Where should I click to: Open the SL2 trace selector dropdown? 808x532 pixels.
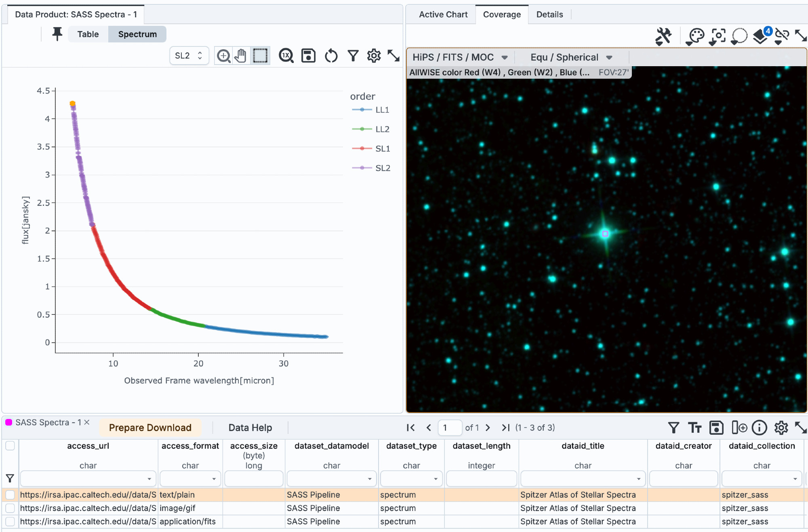tap(189, 56)
